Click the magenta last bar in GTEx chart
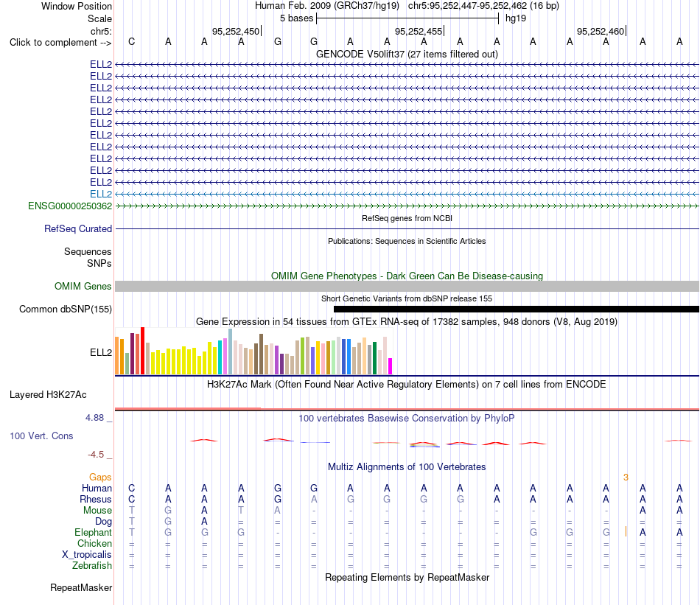 tap(391, 366)
